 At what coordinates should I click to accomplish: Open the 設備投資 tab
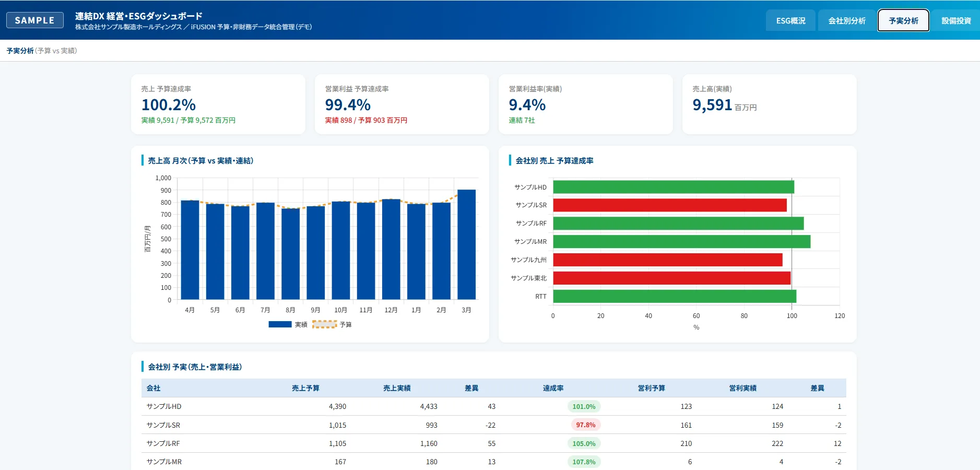[956, 21]
